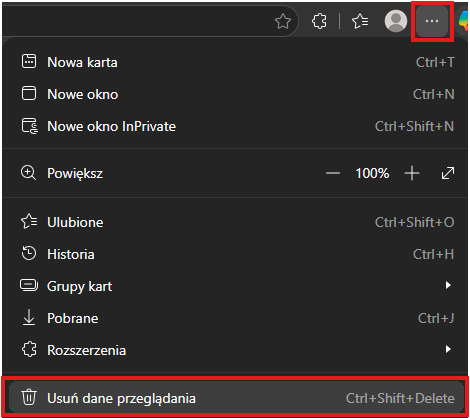Open Historia from the menu
The image size is (470, 418).
235,254
